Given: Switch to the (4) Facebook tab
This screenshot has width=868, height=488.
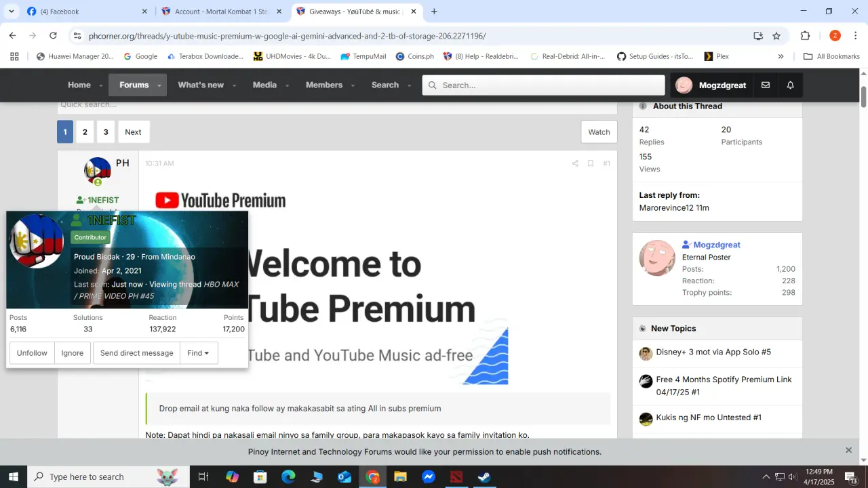Looking at the screenshot, I should click(x=87, y=12).
